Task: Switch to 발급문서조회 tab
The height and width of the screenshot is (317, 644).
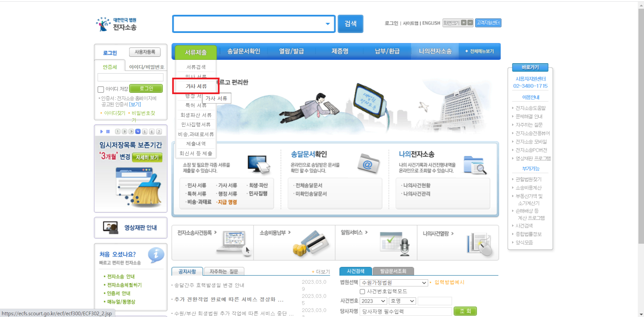Action: (x=393, y=271)
